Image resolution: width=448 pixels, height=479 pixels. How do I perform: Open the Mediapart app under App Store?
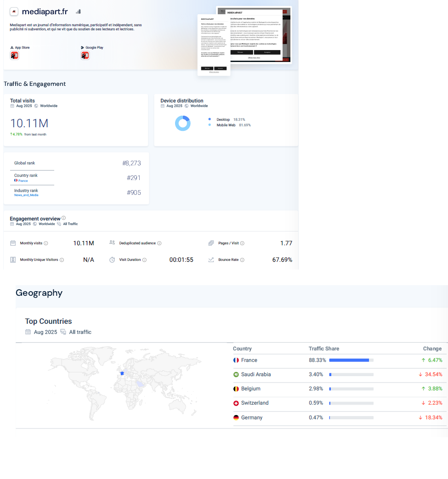(14, 56)
